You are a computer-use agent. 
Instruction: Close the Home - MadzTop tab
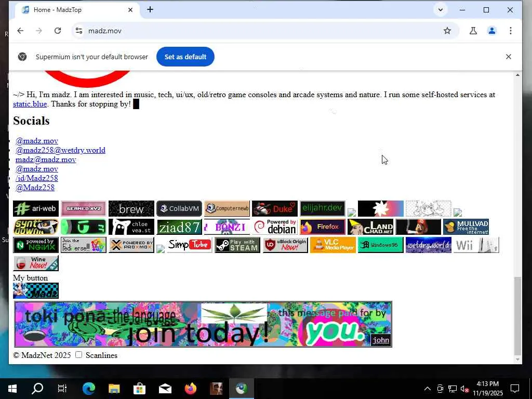(x=130, y=10)
